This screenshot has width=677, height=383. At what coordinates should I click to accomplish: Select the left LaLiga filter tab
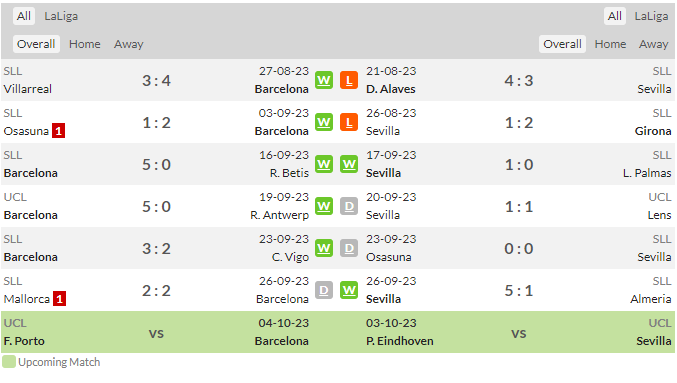[x=61, y=16]
